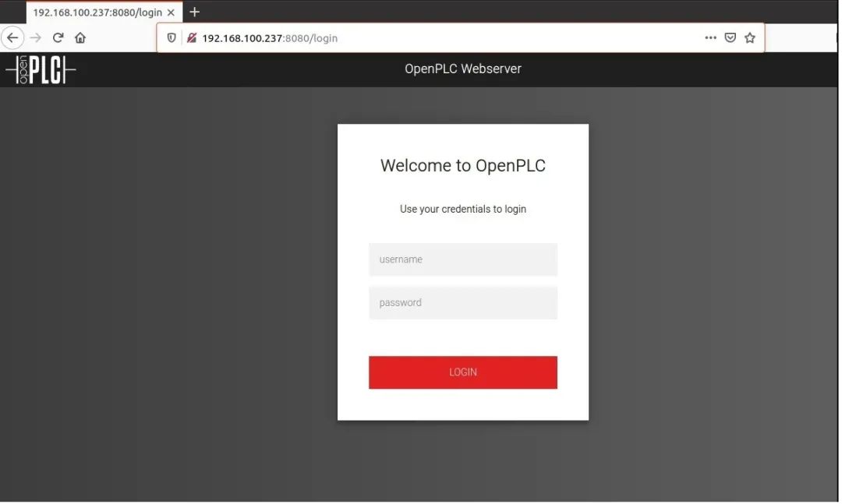Click the forward navigation arrow
842x504 pixels.
coord(35,38)
